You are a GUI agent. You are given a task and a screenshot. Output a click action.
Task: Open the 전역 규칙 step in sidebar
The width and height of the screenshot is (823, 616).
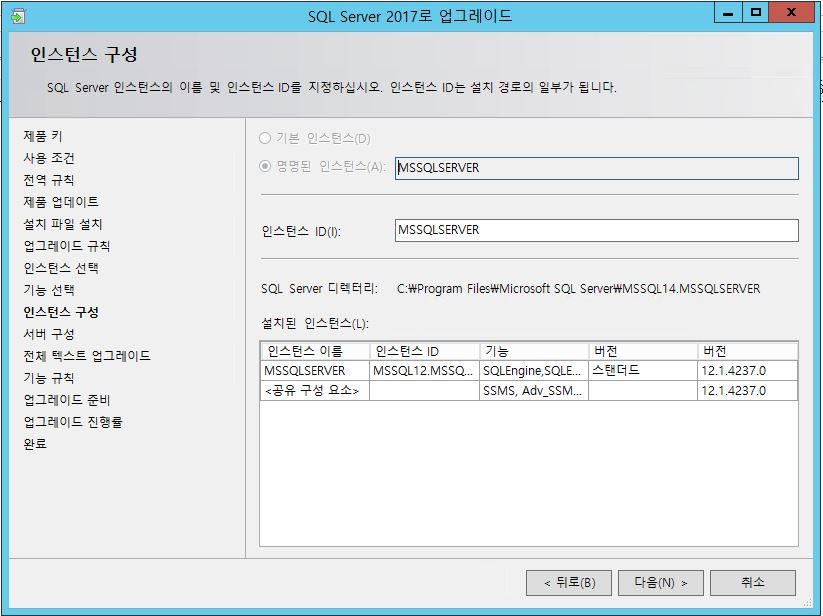49,180
